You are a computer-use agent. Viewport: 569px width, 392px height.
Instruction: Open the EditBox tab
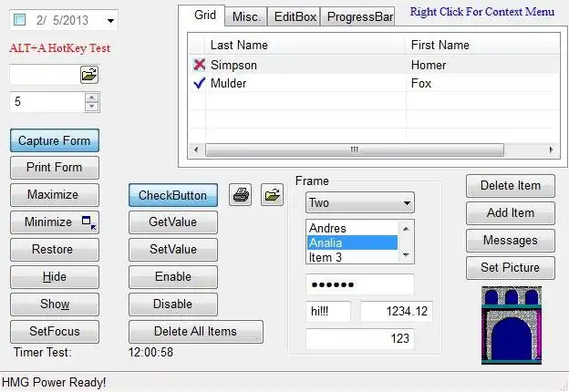point(295,16)
